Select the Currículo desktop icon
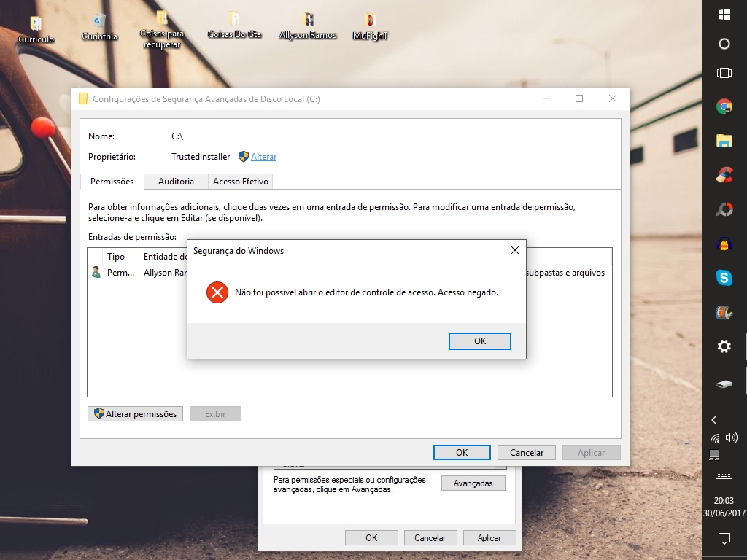The height and width of the screenshot is (560, 747). pyautogui.click(x=36, y=29)
